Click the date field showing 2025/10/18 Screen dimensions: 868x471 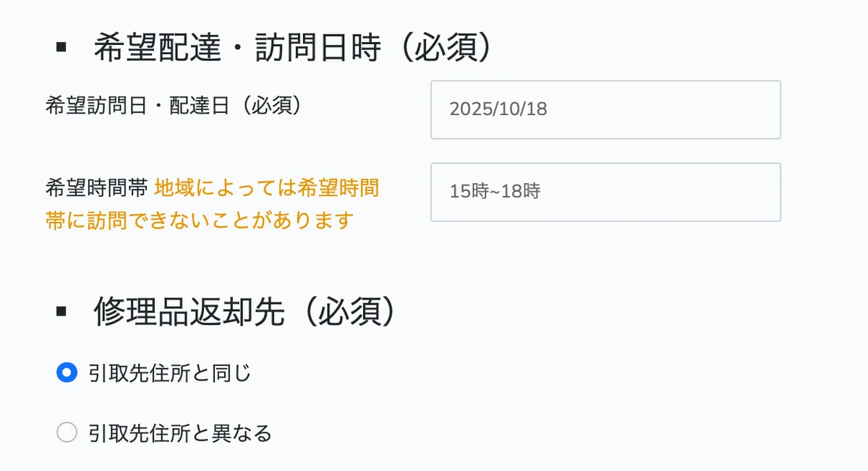pos(605,110)
